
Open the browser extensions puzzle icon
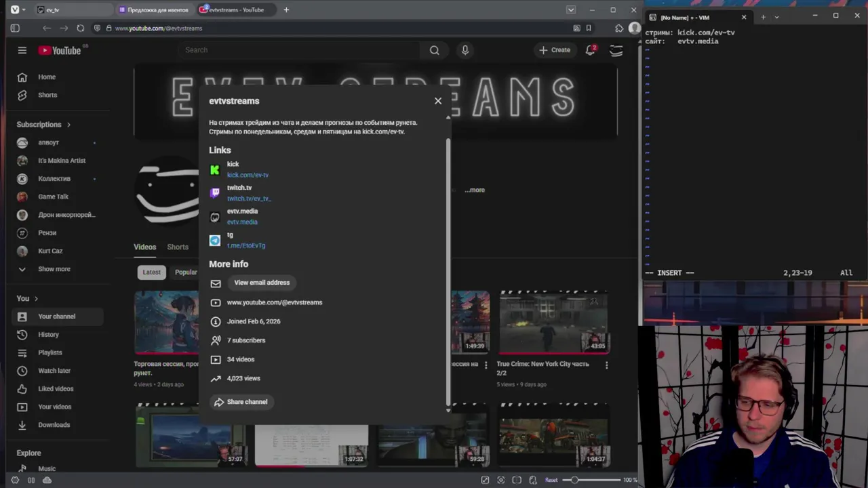pyautogui.click(x=619, y=28)
